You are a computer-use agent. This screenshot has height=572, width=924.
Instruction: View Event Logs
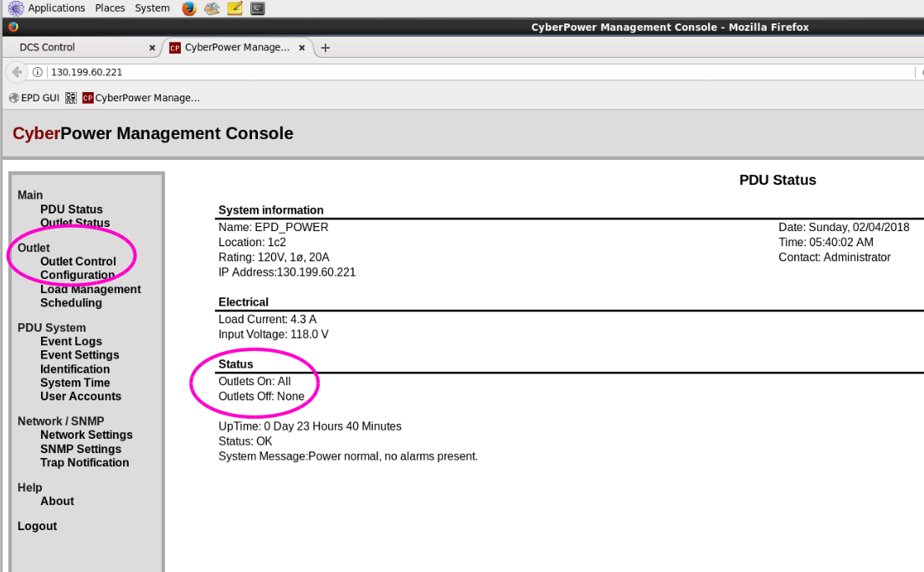click(70, 342)
